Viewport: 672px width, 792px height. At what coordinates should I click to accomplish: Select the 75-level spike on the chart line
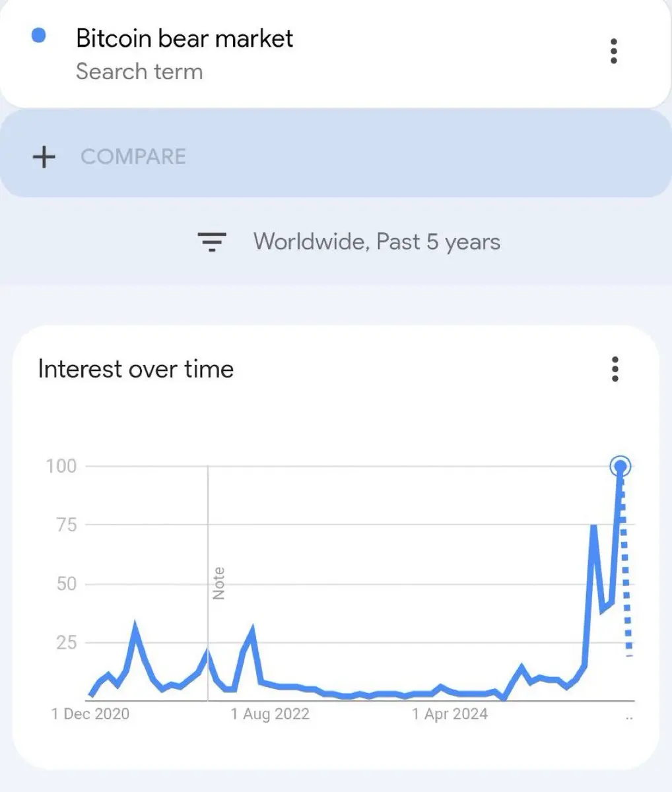[x=593, y=527]
